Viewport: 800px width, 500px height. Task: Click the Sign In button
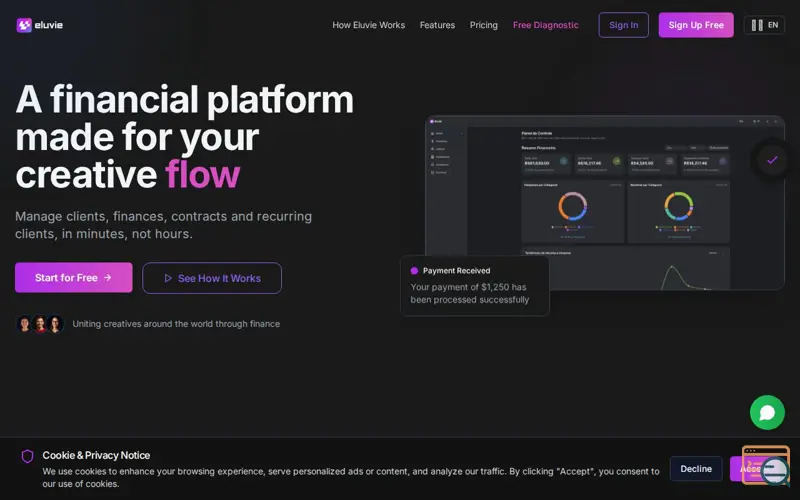623,25
